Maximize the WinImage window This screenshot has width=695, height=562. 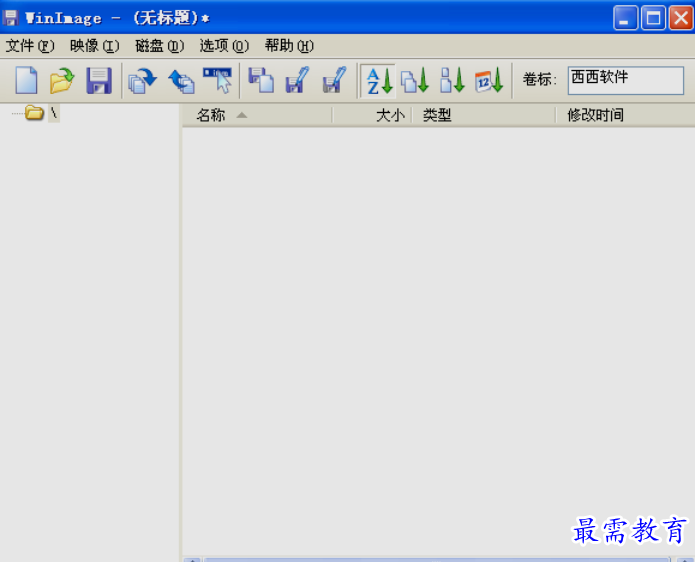[653, 18]
